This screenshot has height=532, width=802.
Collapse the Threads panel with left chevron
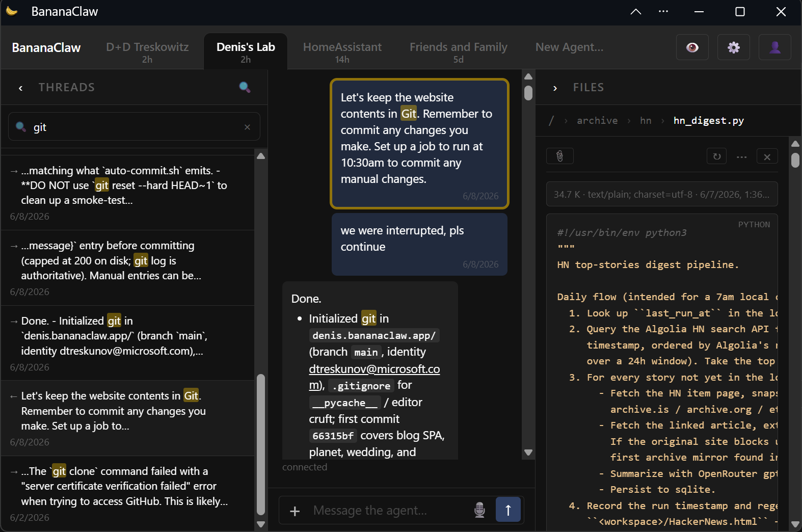coord(20,88)
